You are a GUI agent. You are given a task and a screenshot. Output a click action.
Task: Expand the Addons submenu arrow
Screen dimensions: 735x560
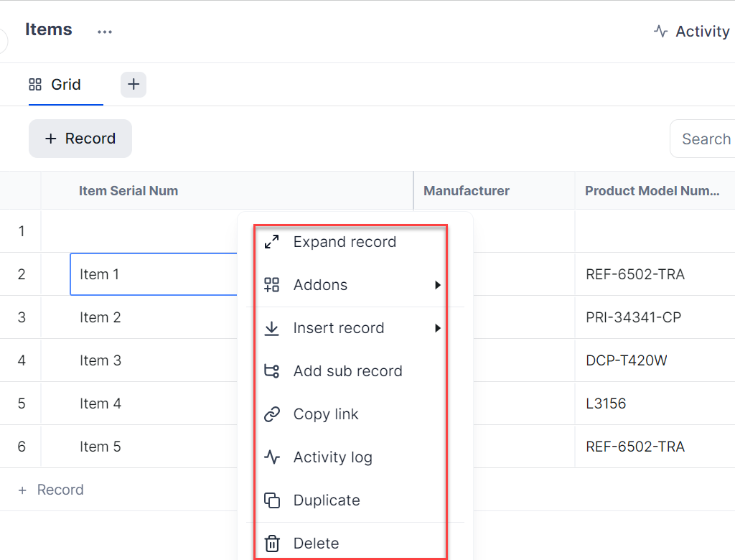tap(437, 285)
